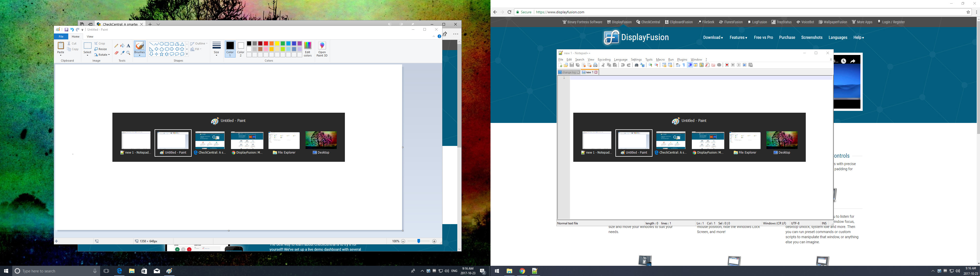Click the Paste clipboard icon in Paint
The height and width of the screenshot is (276, 980).
click(x=61, y=45)
